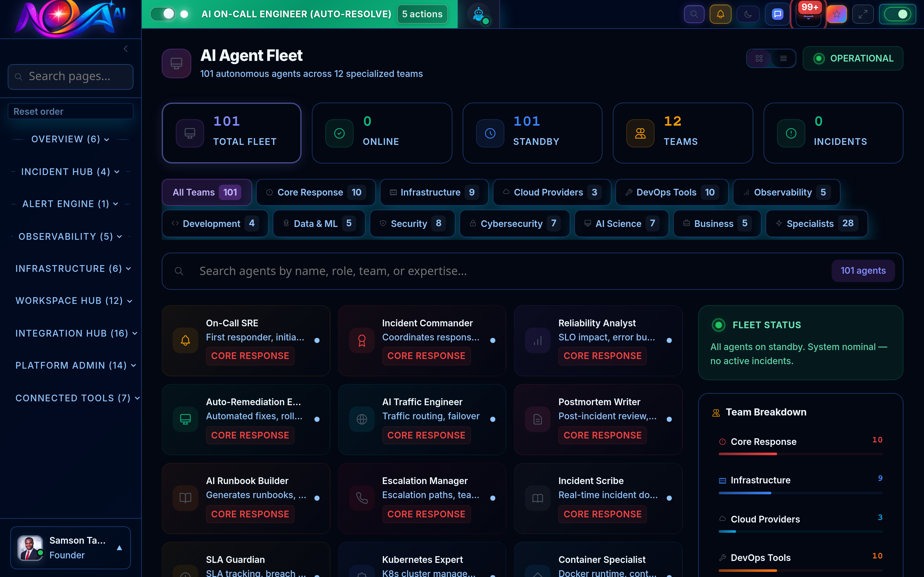924x577 pixels.
Task: Switch fleet view to list layout
Action: click(x=783, y=58)
